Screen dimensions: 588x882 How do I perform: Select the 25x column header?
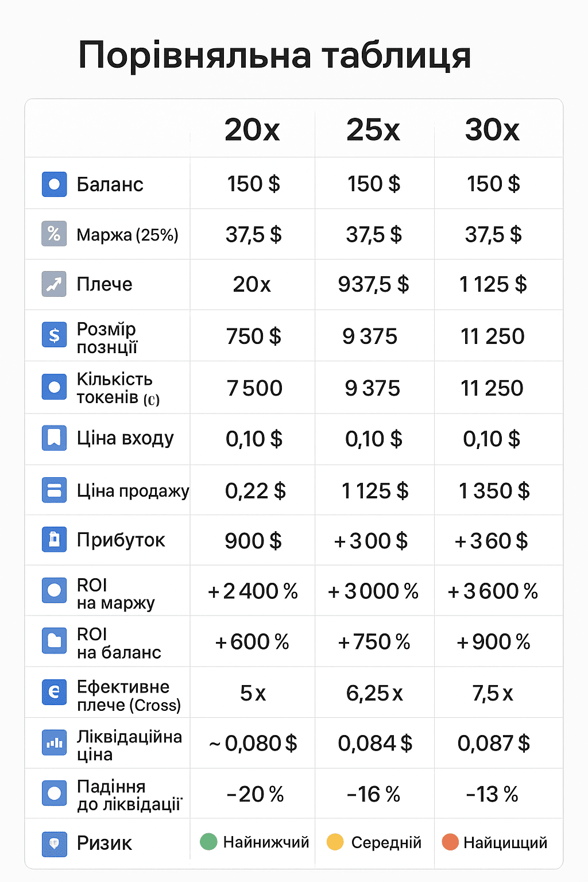coord(373,130)
